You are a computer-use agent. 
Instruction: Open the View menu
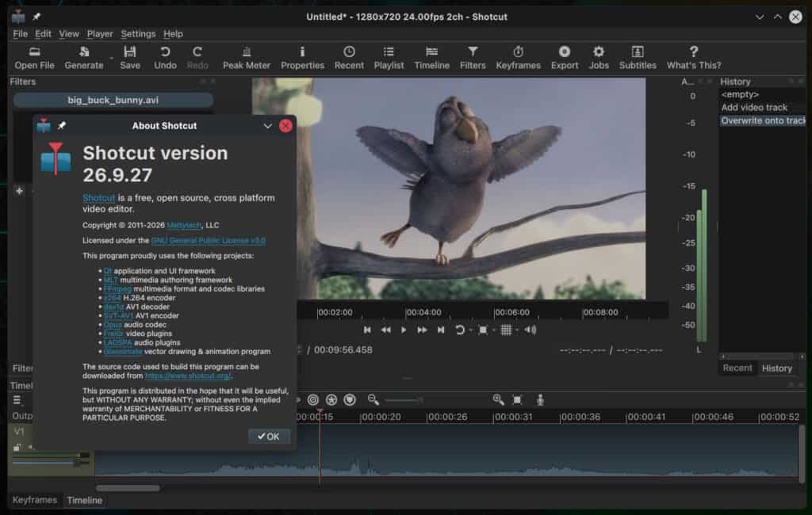[69, 33]
